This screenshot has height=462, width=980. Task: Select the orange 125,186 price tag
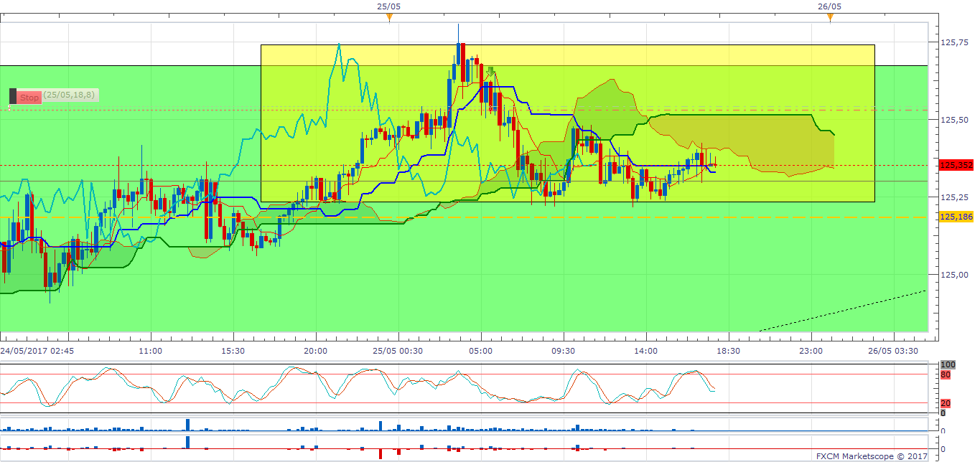pos(956,216)
